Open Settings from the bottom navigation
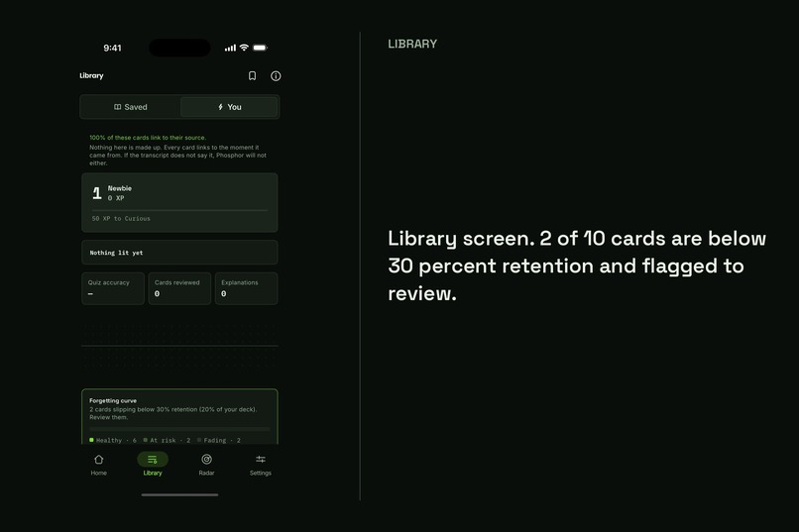The height and width of the screenshot is (532, 799). (261, 466)
